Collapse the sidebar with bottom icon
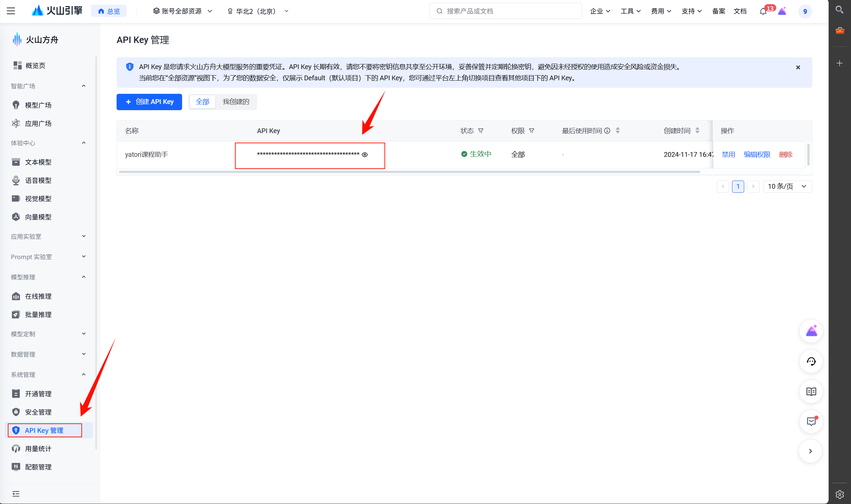This screenshot has height=504, width=851. tap(16, 493)
